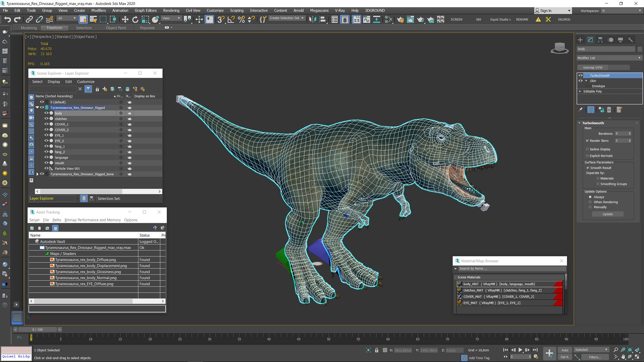Collapse the TurboSmooth rollout
The image size is (644, 362).
coord(579,123)
